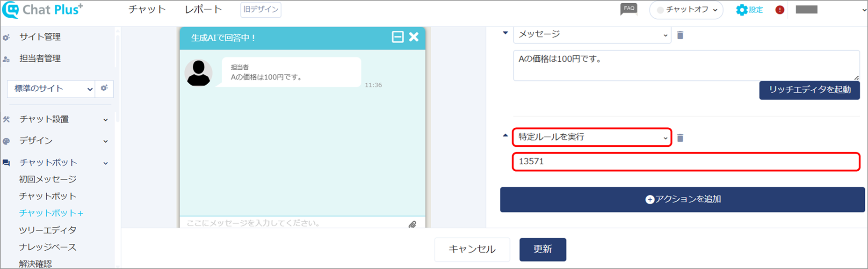Focus the rule ID field containing 13571
This screenshot has height=269, width=868.
[x=686, y=162]
